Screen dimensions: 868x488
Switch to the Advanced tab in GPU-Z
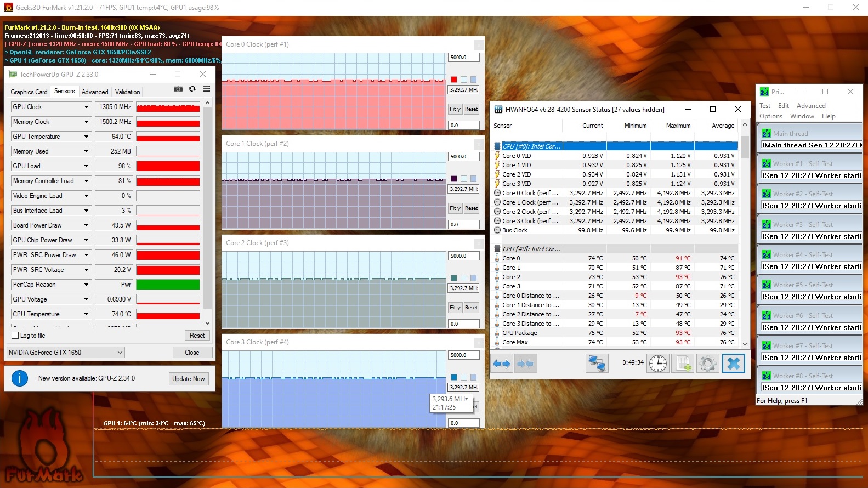coord(95,92)
